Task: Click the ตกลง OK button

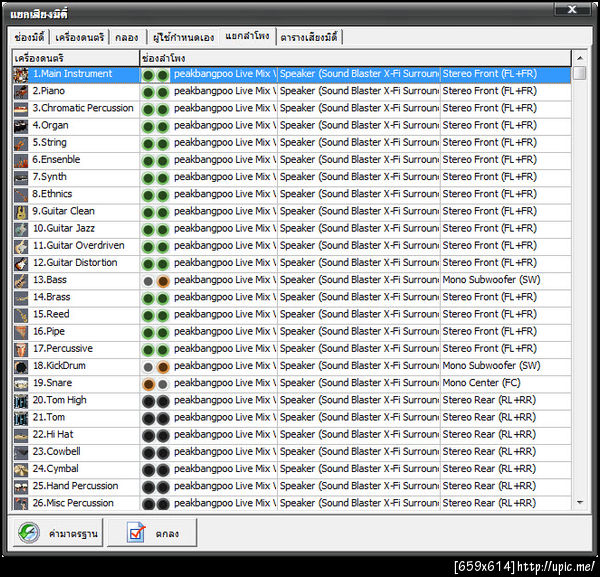Action: (x=152, y=533)
